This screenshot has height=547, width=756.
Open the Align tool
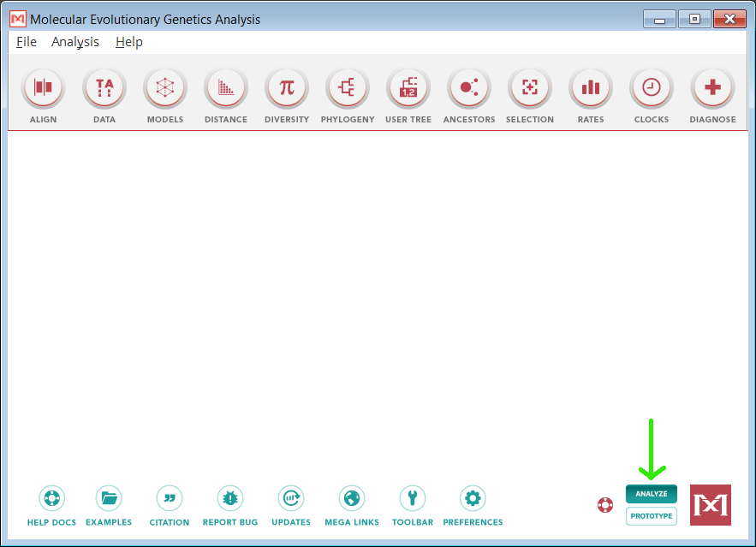pyautogui.click(x=43, y=88)
